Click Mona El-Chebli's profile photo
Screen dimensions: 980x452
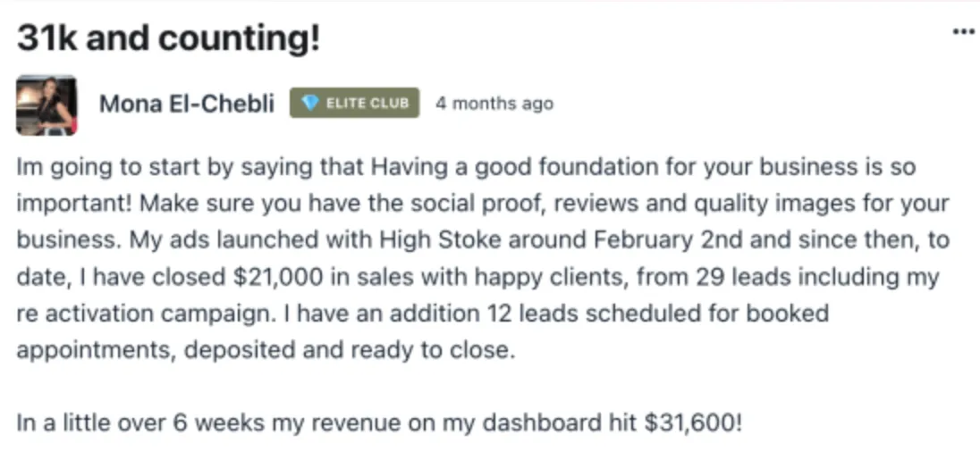(46, 105)
